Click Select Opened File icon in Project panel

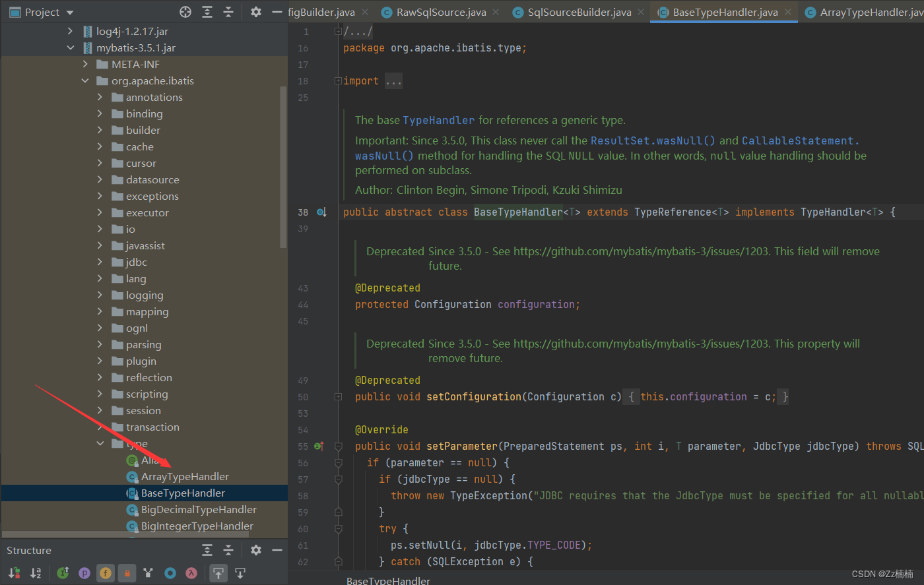pyautogui.click(x=185, y=12)
